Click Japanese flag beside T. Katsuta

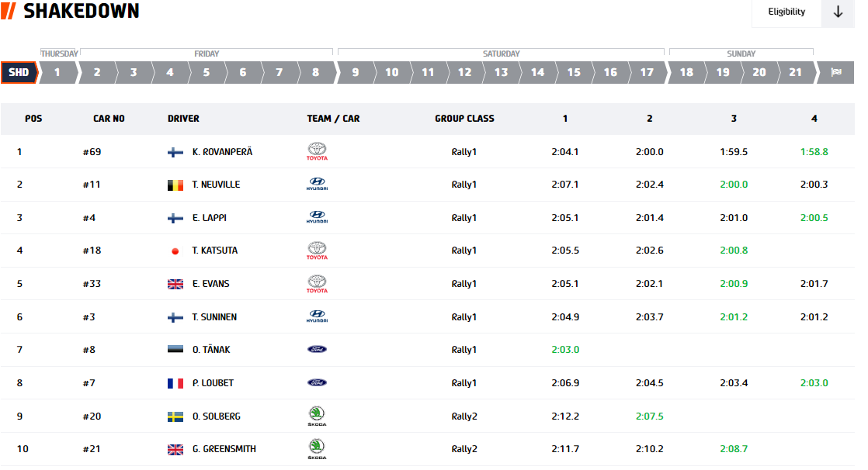click(x=175, y=251)
